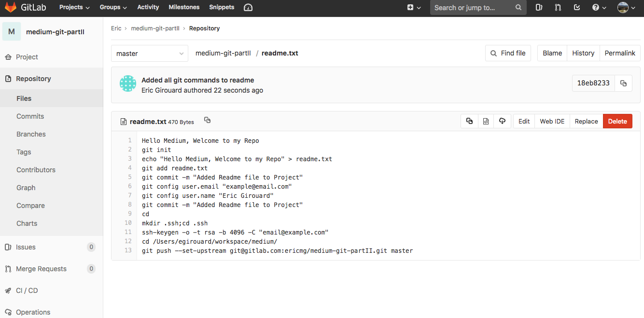Click sidebar project title medium-git-partII
The image size is (644, 318).
(x=55, y=32)
